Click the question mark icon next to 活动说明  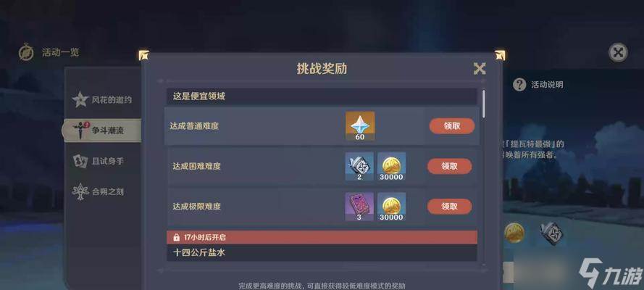[519, 85]
